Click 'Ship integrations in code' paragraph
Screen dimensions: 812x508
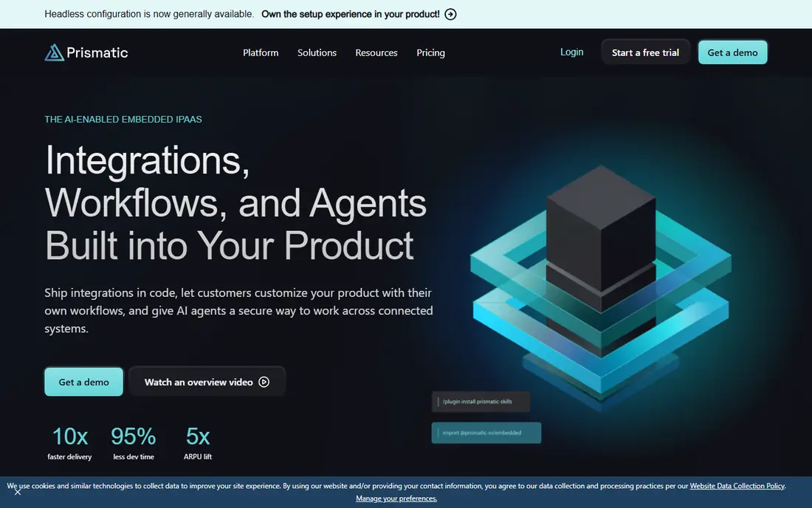(238, 311)
